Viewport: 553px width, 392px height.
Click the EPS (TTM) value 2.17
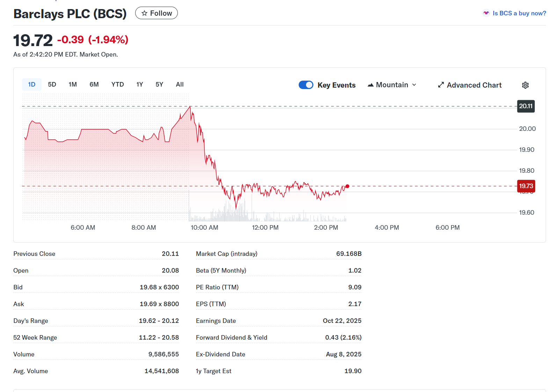(355, 304)
